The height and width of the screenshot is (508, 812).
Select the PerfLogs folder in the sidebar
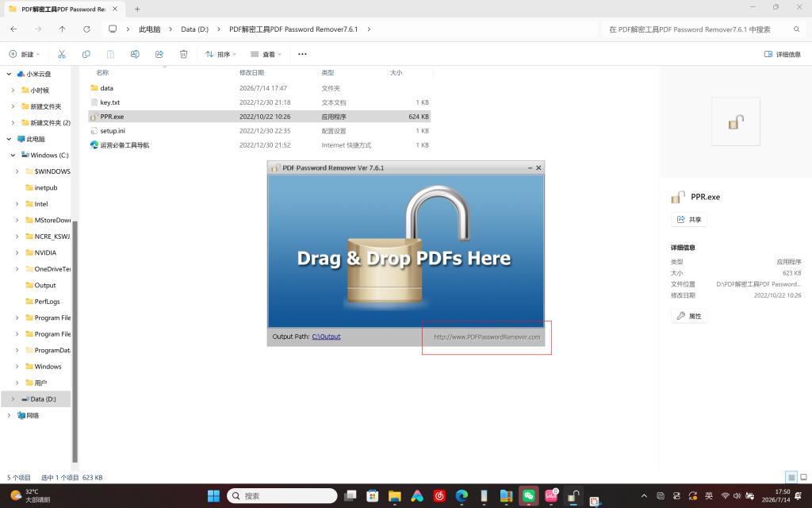[43, 301]
